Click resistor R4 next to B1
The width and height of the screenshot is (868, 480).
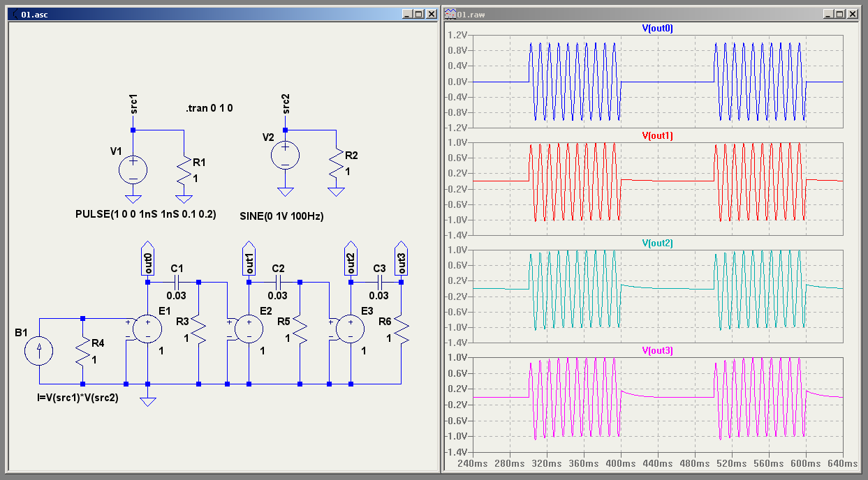pyautogui.click(x=83, y=350)
